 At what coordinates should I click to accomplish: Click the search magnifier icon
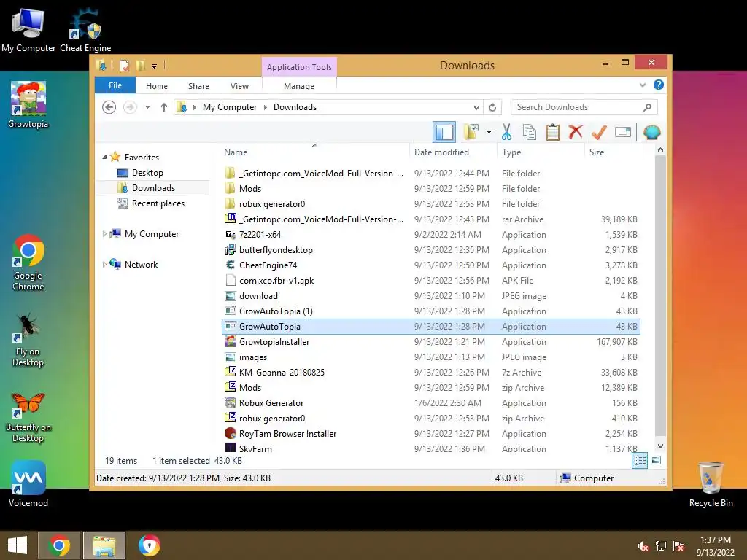pos(647,107)
